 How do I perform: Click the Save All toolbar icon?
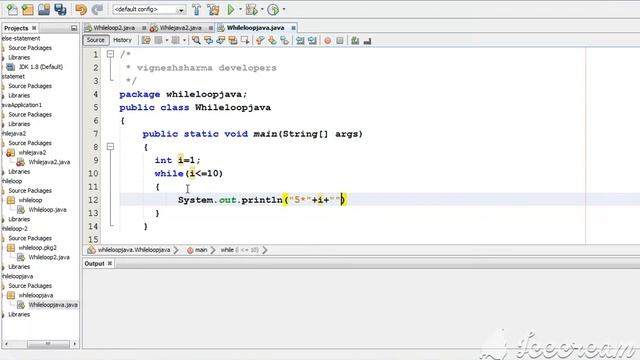[60, 9]
